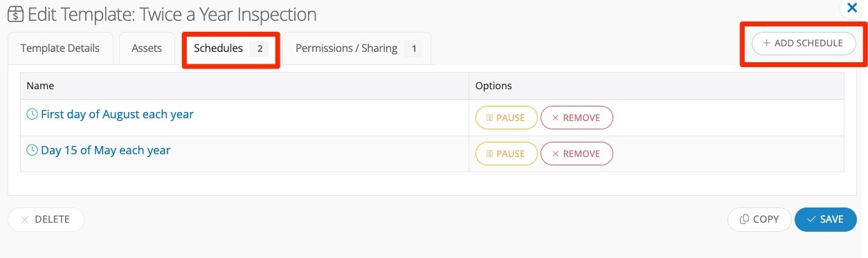Image resolution: width=868 pixels, height=258 pixels.
Task: Click Add Schedule button
Action: click(x=804, y=43)
